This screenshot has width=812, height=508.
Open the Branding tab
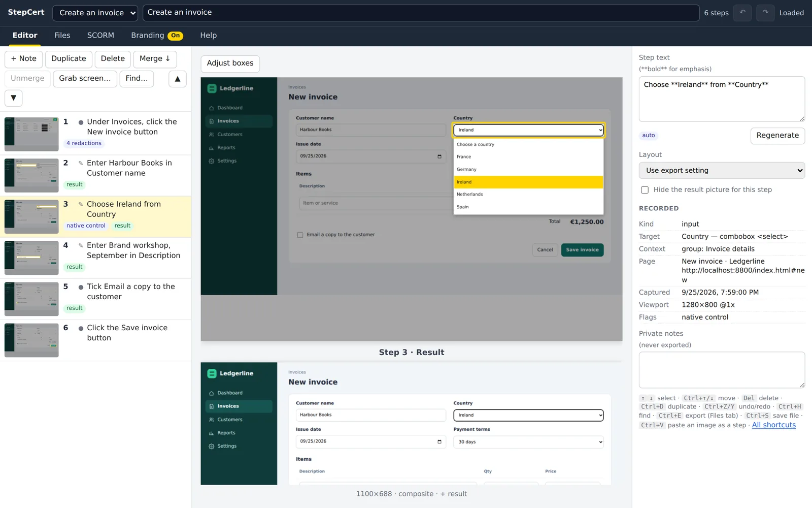(147, 36)
